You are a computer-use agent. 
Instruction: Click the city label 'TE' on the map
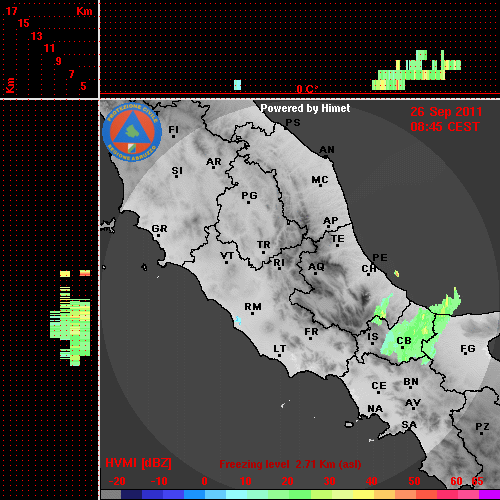338,239
